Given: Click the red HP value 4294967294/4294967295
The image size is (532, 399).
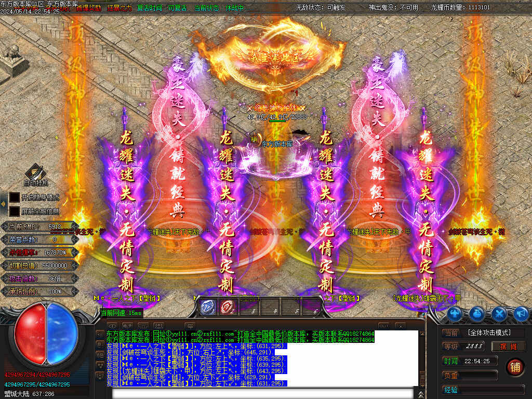Looking at the screenshot, I should [37, 375].
